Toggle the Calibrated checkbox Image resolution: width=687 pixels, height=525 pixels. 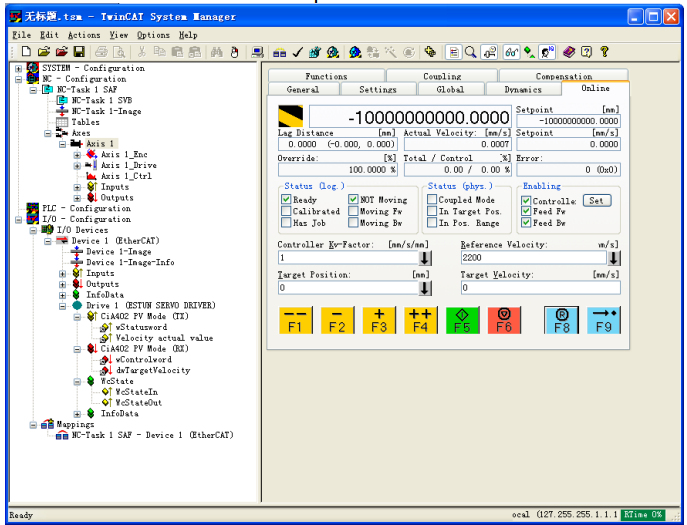pos(286,211)
